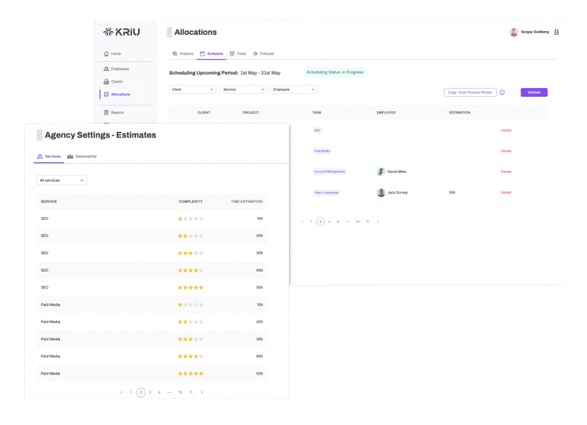Click the Team Leadership task tag
Image resolution: width=587 pixels, height=425 pixels.
pyautogui.click(x=326, y=192)
